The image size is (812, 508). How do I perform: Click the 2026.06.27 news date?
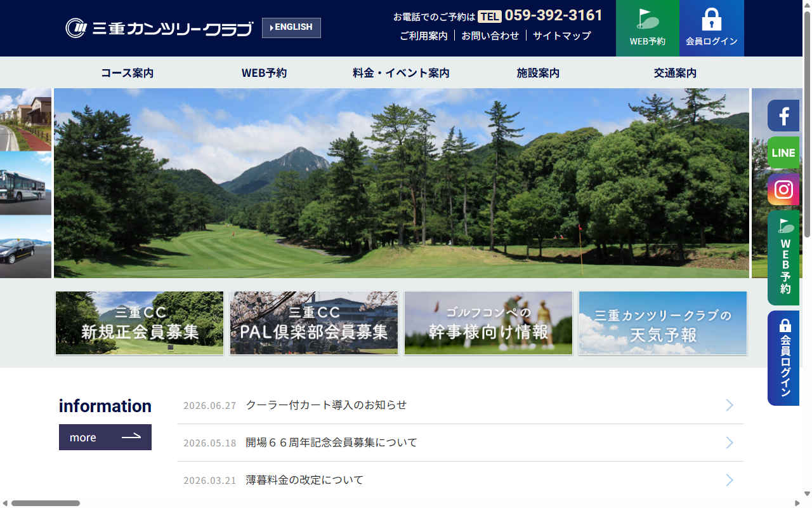[x=209, y=406]
